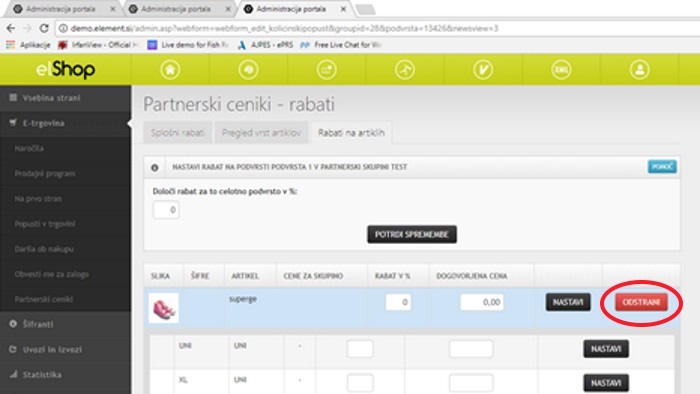Open a new browser tab
Viewport: 700px width, 394px height.
tap(366, 9)
